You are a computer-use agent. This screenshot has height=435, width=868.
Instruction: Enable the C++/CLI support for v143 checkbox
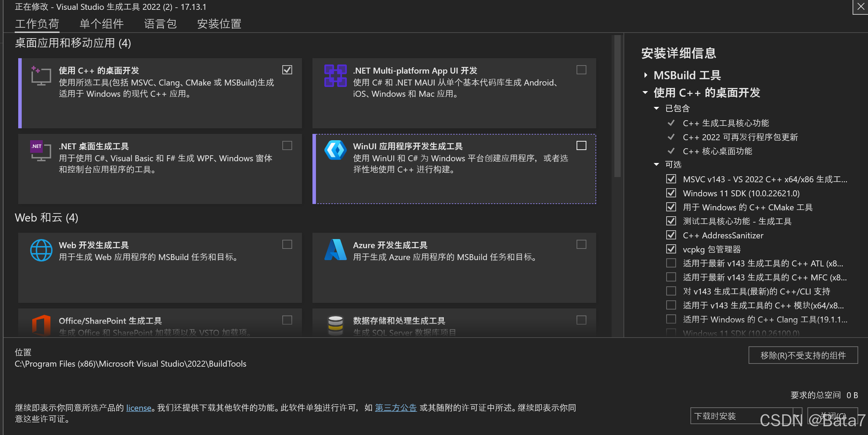tap(671, 291)
